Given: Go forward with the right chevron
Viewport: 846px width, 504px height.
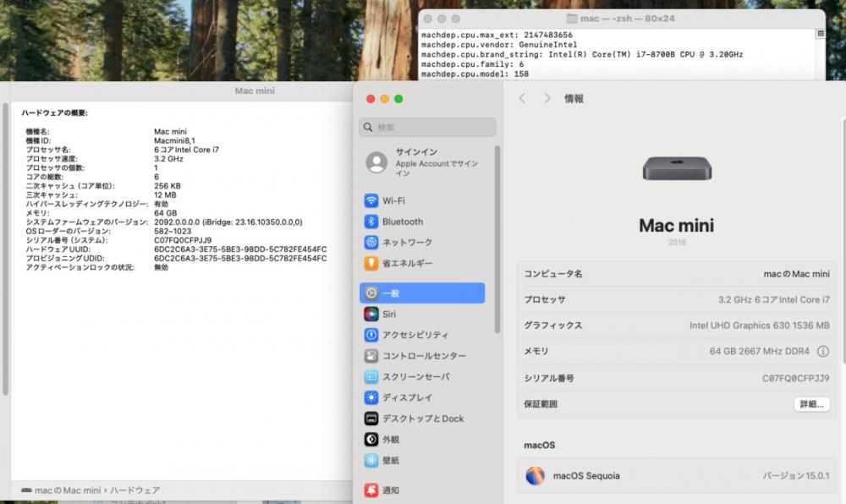Looking at the screenshot, I should pos(547,98).
